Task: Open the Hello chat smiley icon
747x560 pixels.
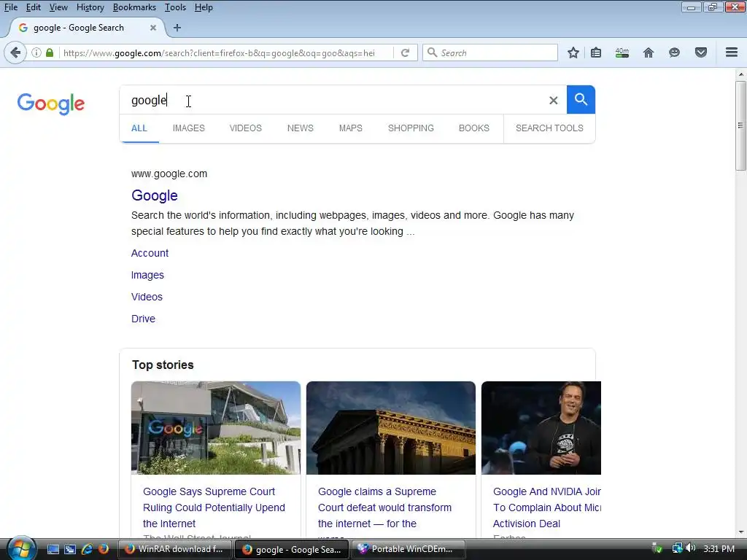Action: 674,52
